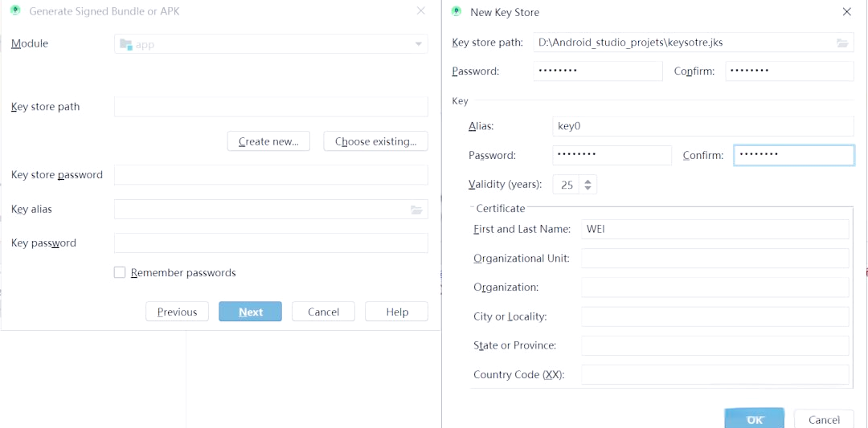Click the key store Confirm password field
This screenshot has width=868, height=428.
coord(789,71)
